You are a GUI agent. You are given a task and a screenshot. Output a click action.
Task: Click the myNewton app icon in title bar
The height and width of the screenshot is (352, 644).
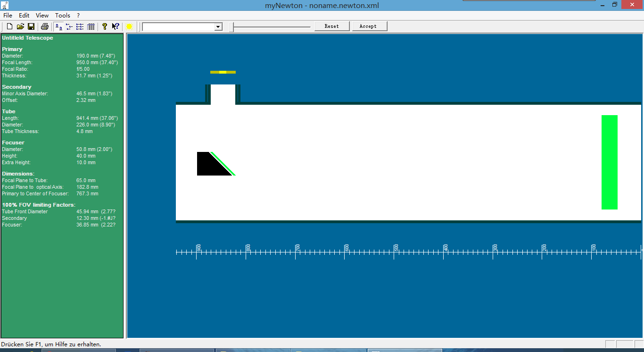tap(4, 5)
